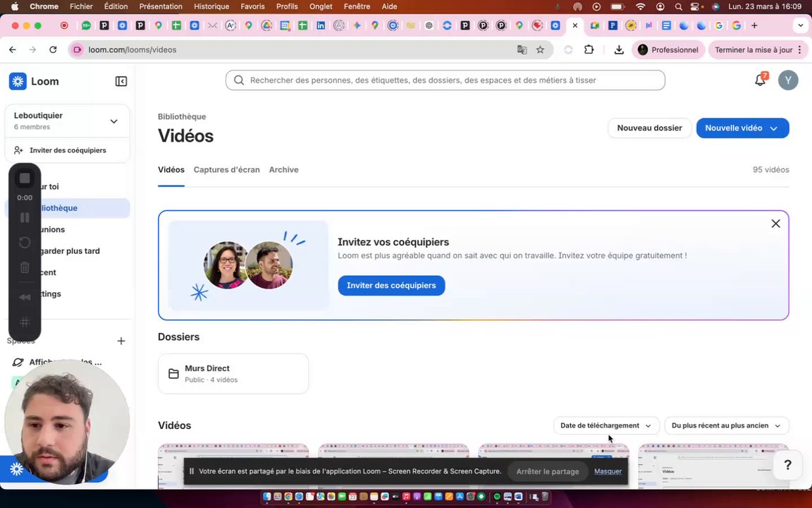The height and width of the screenshot is (508, 812).
Task: Open the notifications bell
Action: point(760,80)
